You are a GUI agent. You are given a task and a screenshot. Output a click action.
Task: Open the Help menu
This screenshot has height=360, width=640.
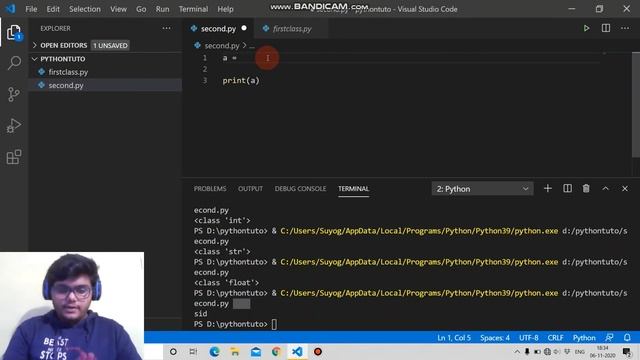click(x=225, y=9)
